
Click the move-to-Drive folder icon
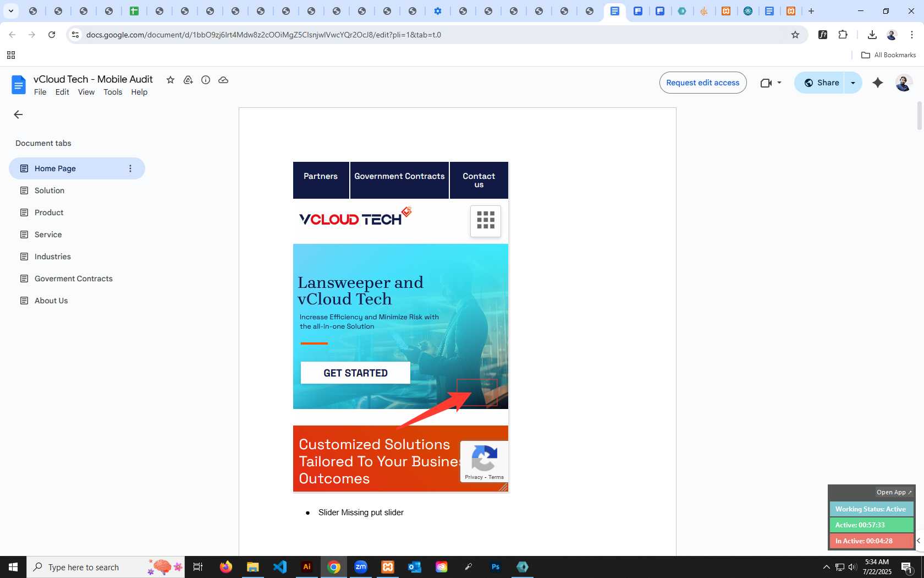pyautogui.click(x=188, y=80)
